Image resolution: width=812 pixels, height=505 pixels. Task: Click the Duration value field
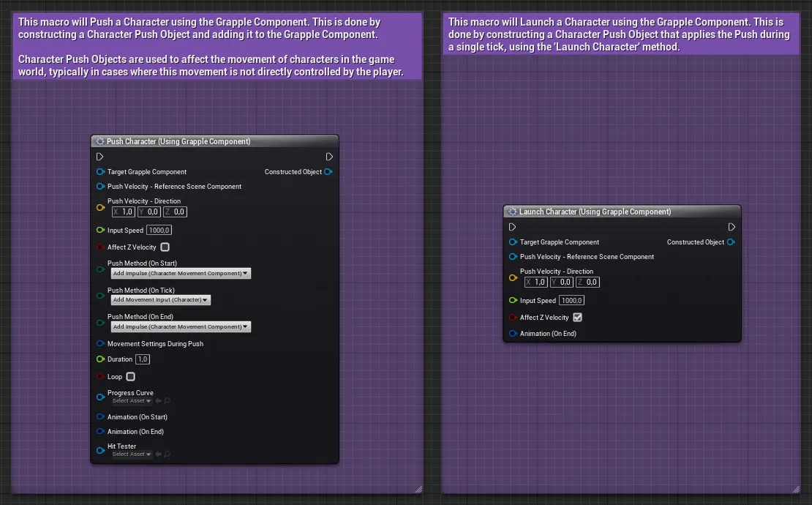[x=143, y=359]
